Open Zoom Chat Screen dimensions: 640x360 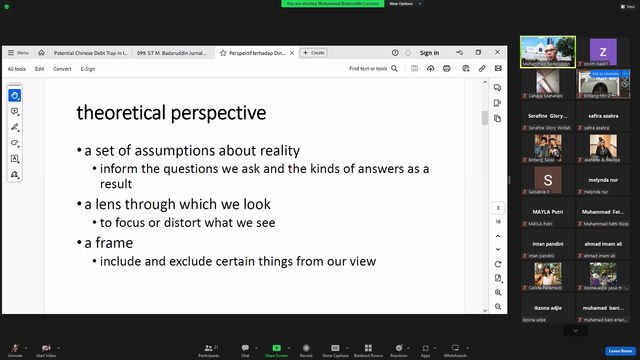pyautogui.click(x=245, y=351)
